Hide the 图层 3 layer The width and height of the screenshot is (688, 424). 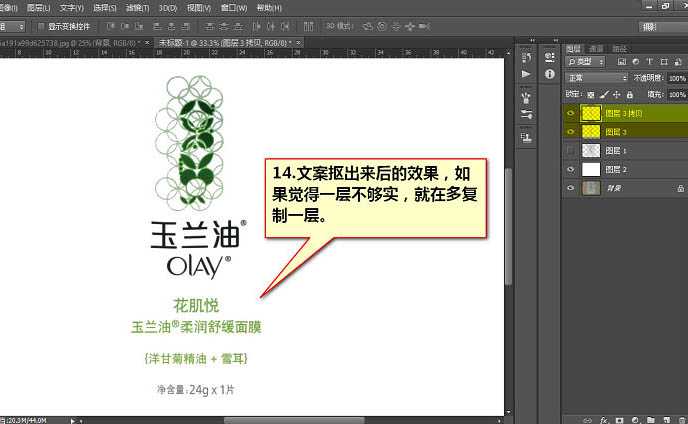click(570, 132)
